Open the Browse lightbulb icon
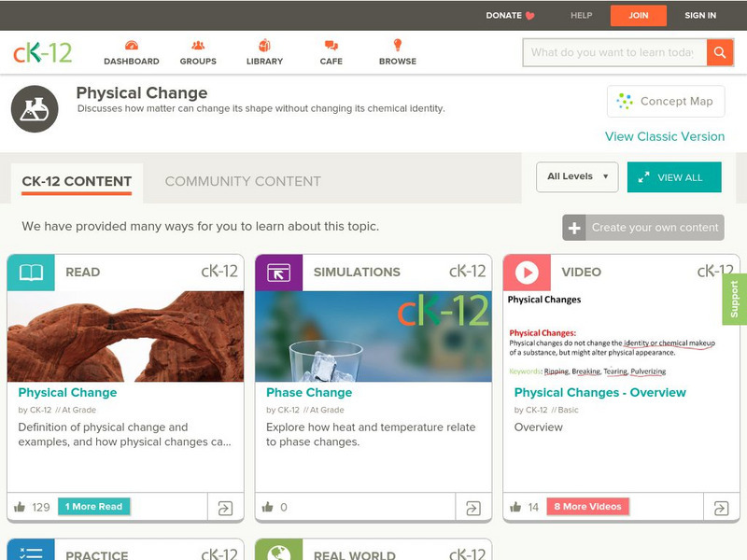747x560 pixels. 398,45
